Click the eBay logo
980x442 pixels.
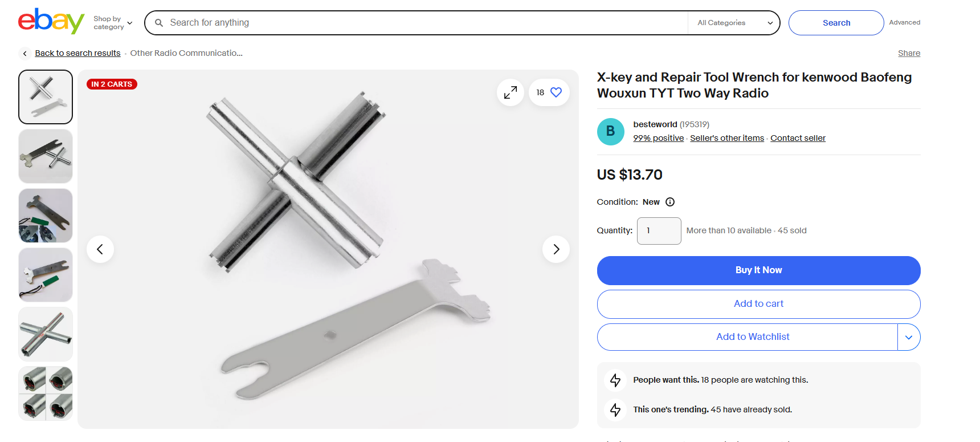(x=51, y=22)
